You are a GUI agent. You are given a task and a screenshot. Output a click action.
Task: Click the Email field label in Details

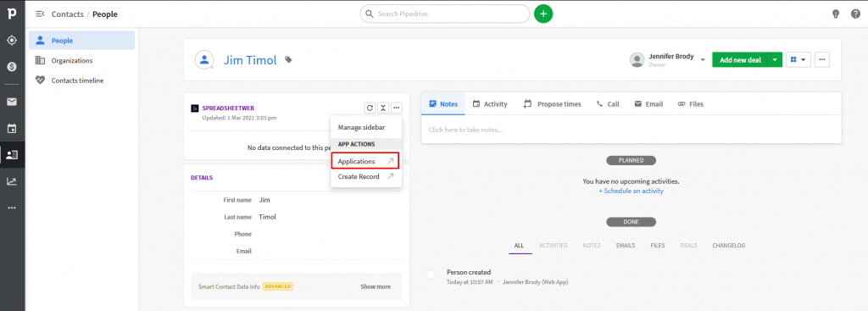pyautogui.click(x=244, y=251)
